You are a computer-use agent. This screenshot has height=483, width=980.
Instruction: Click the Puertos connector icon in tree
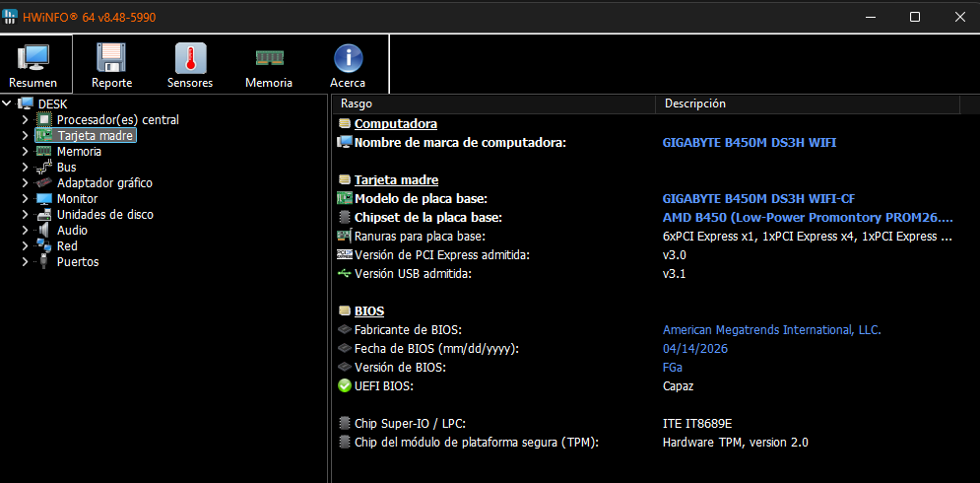point(43,261)
